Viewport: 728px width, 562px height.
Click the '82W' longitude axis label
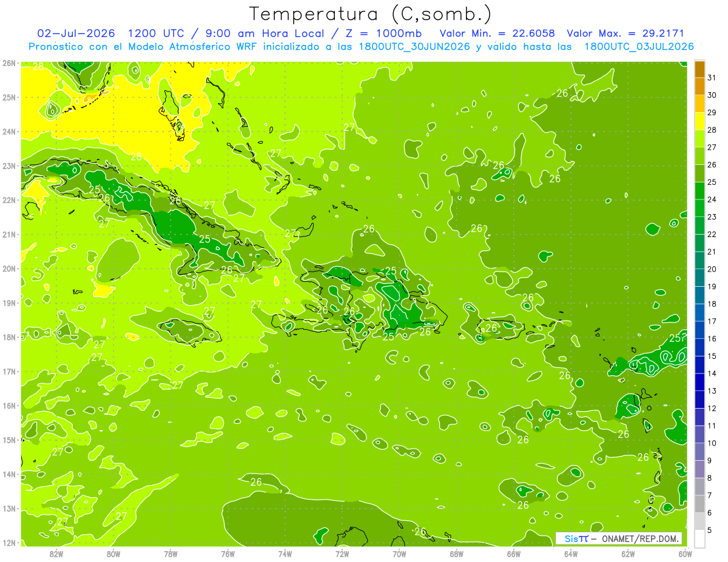click(x=56, y=554)
